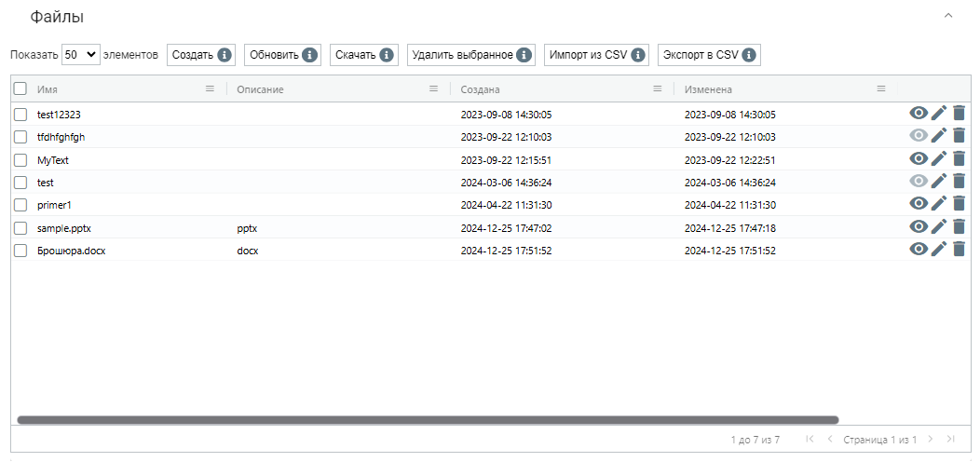Edit primer1 with the pencil icon
The width and height of the screenshot is (980, 462).
[x=939, y=203]
